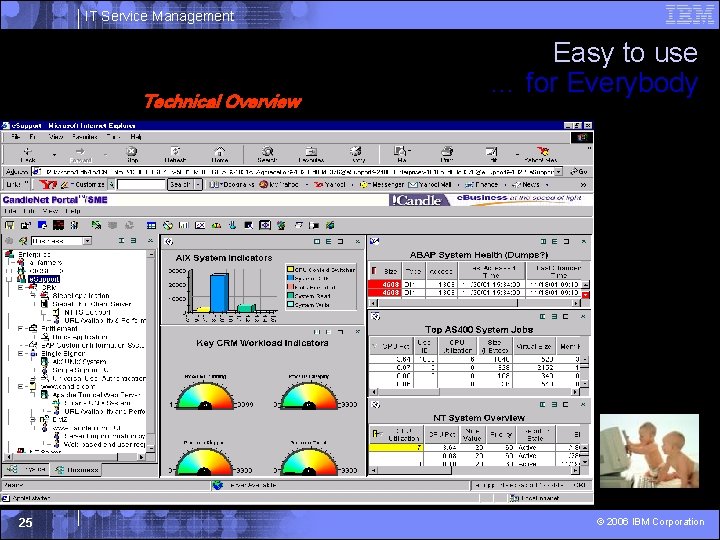Open the File menu of CandleNet Portal
720x540 pixels.
pyautogui.click(x=10, y=211)
